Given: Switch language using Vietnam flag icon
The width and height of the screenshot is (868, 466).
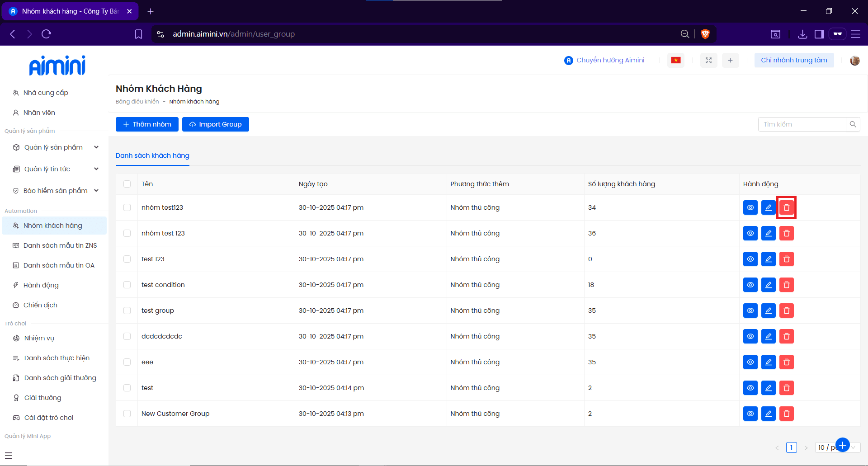Looking at the screenshot, I should tap(675, 60).
